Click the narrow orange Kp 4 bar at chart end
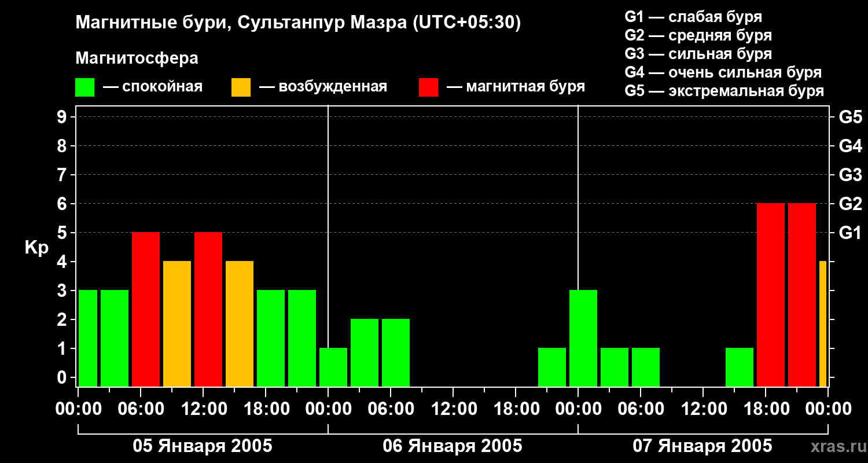Screen dimensions: 868x463 823,324
